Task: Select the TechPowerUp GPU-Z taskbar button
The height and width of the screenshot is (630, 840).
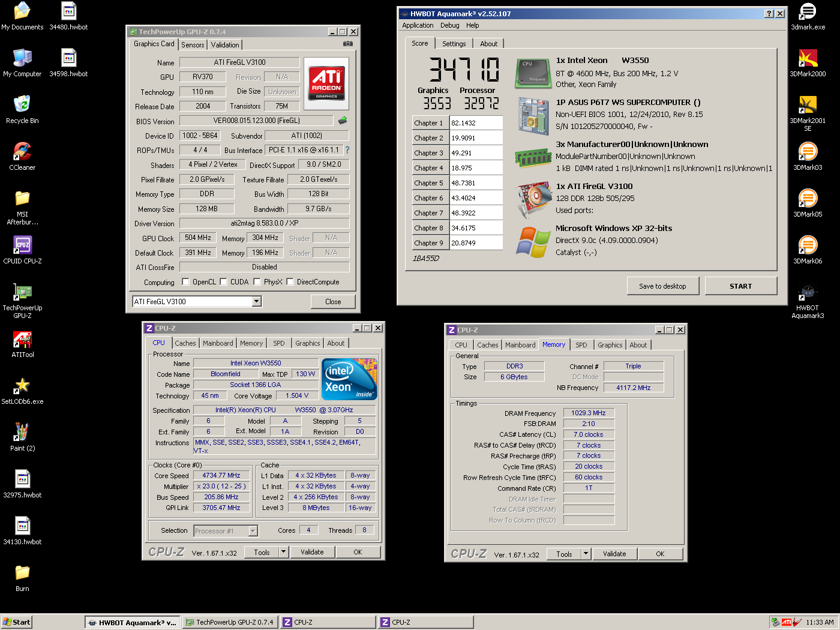Action: [230, 622]
